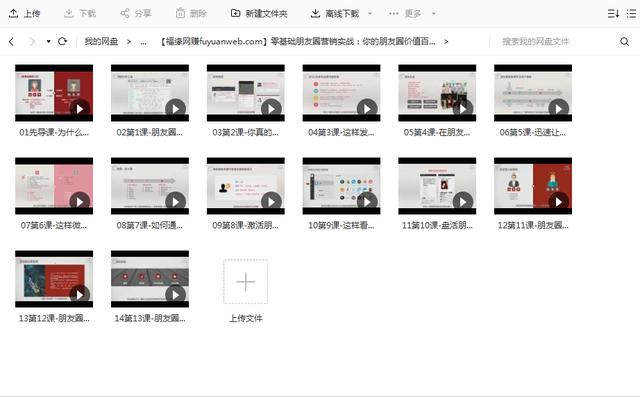Click the 删除 delete button

[x=191, y=13]
